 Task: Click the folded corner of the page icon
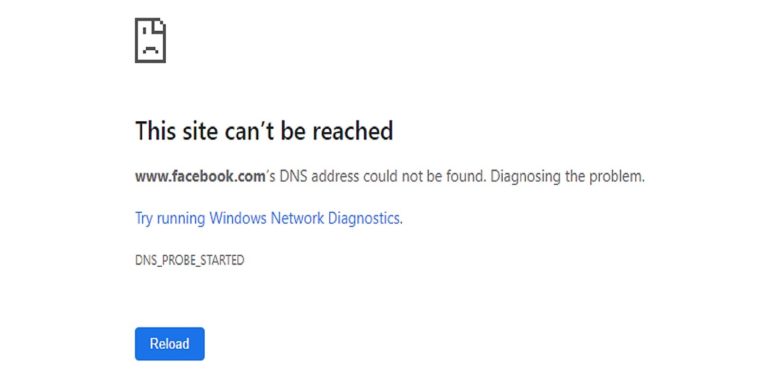point(159,26)
